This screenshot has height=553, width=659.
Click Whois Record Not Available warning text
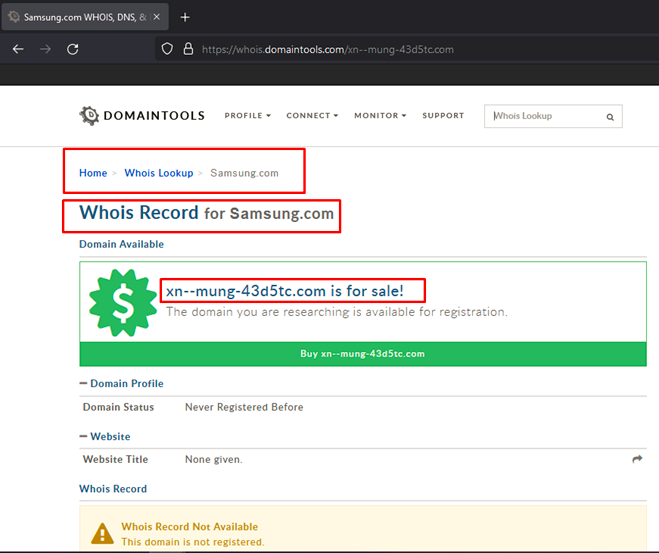point(190,527)
